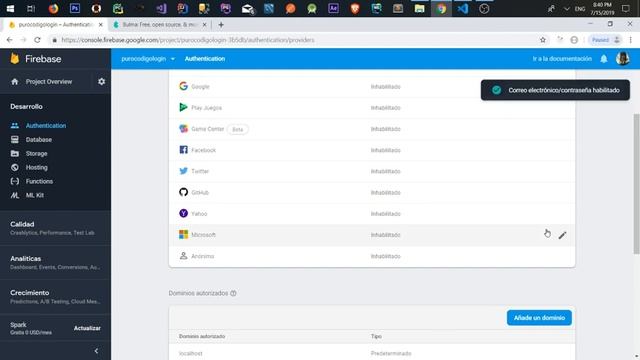The image size is (640, 360).
Task: Select the Yahoo provider row
Action: click(x=372, y=214)
